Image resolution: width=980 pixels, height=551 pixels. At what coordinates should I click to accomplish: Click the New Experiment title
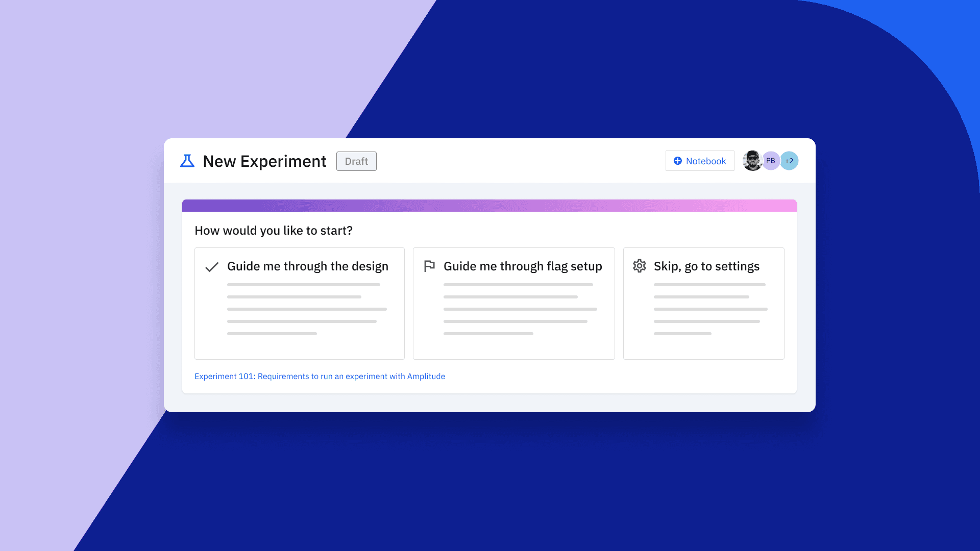click(x=264, y=161)
